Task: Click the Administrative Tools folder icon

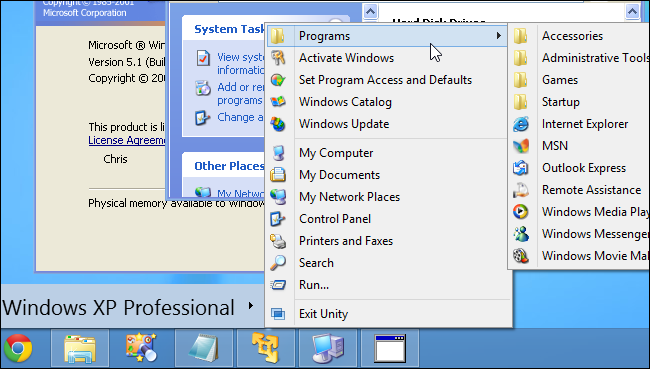Action: point(521,58)
